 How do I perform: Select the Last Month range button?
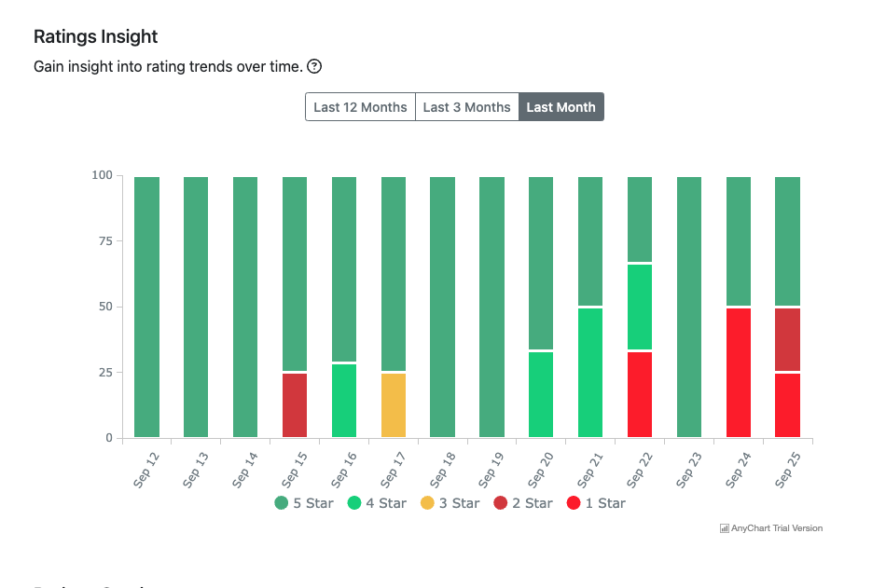tap(561, 107)
